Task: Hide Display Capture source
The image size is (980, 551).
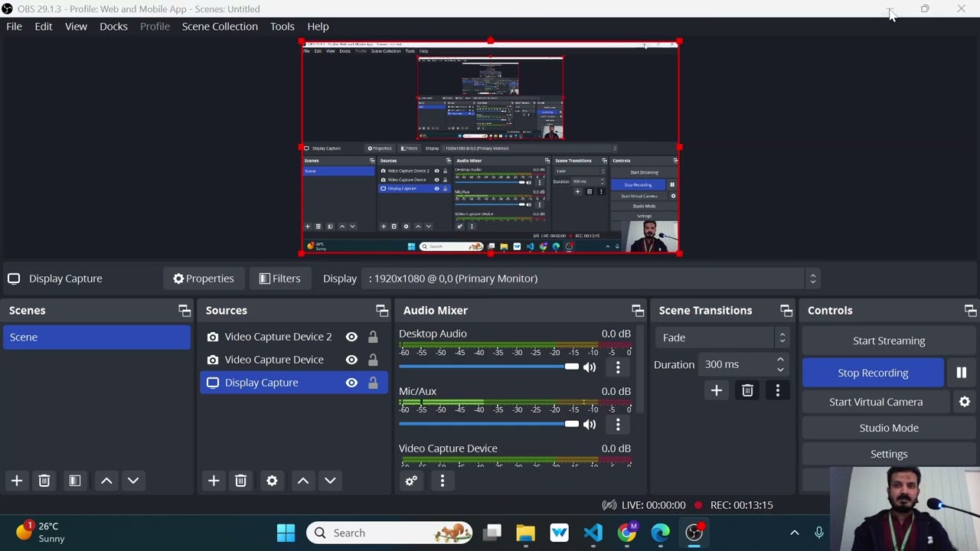Action: 351,383
